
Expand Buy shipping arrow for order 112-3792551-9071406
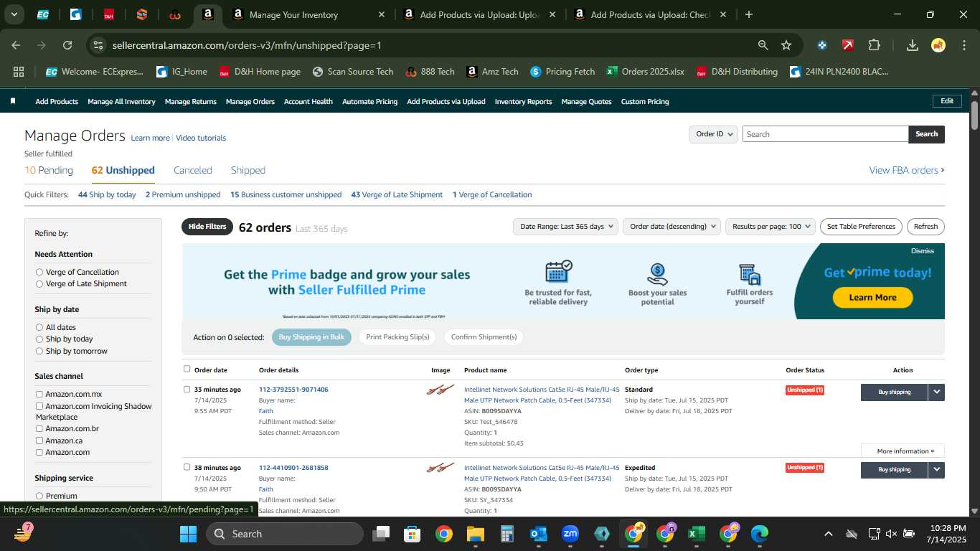[x=936, y=392]
